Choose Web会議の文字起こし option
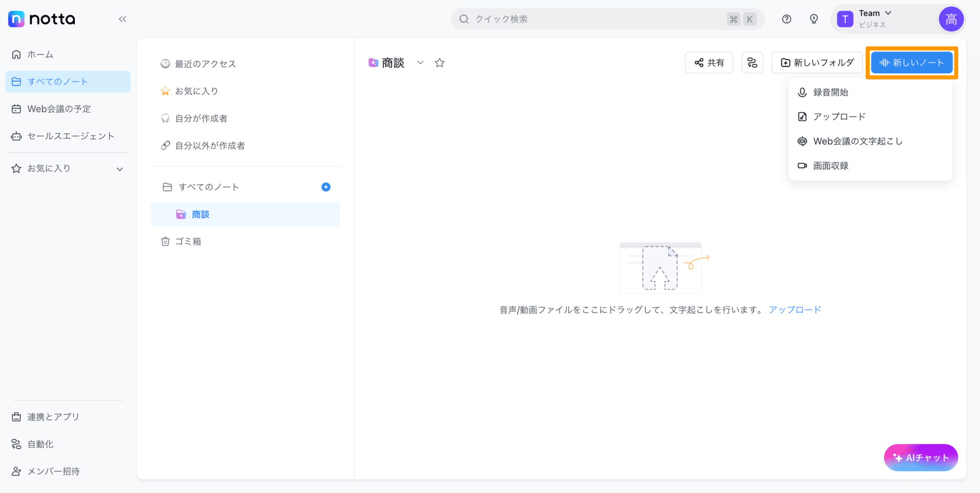This screenshot has height=493, width=980. pyautogui.click(x=870, y=141)
